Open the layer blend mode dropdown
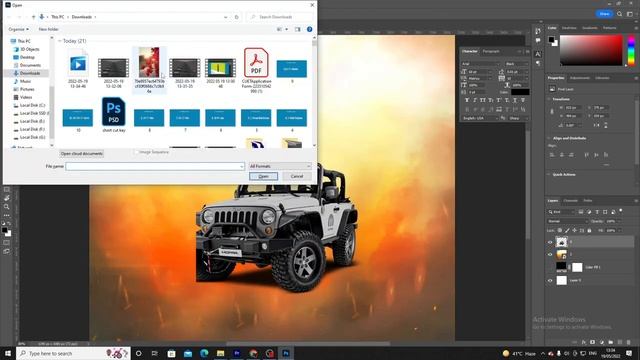The width and height of the screenshot is (640, 360). tap(568, 221)
